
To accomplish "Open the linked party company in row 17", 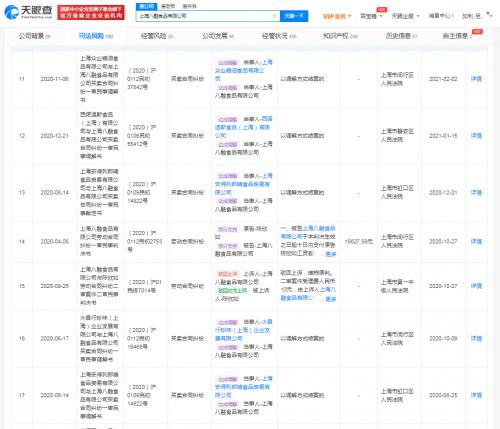I will coord(243,387).
